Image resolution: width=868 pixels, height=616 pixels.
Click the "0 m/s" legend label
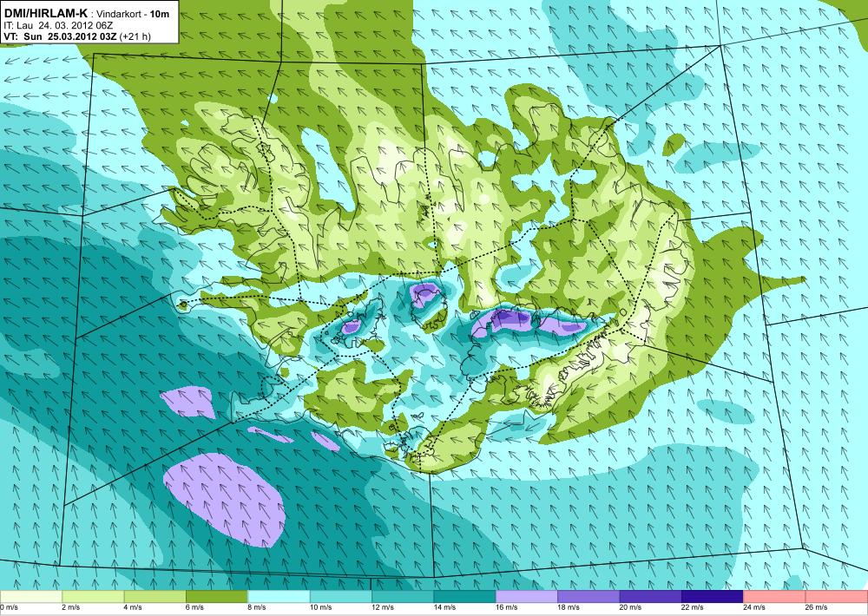point(9,607)
